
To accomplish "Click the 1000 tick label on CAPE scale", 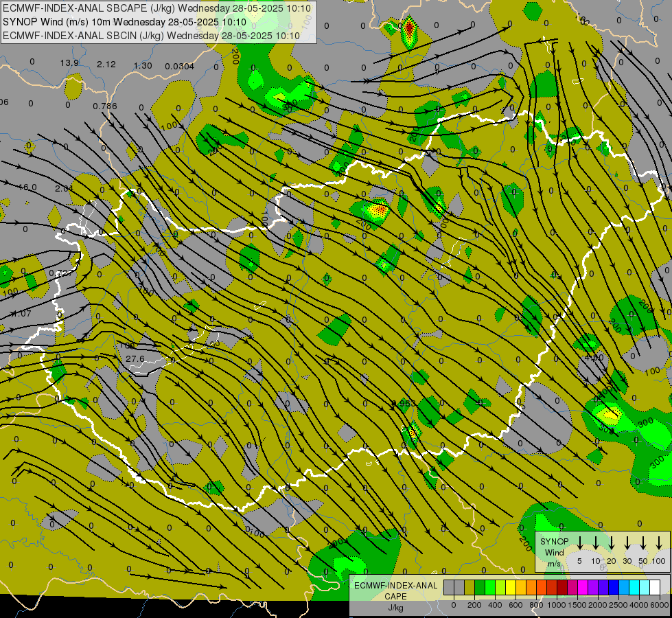I will pyautogui.click(x=557, y=605).
